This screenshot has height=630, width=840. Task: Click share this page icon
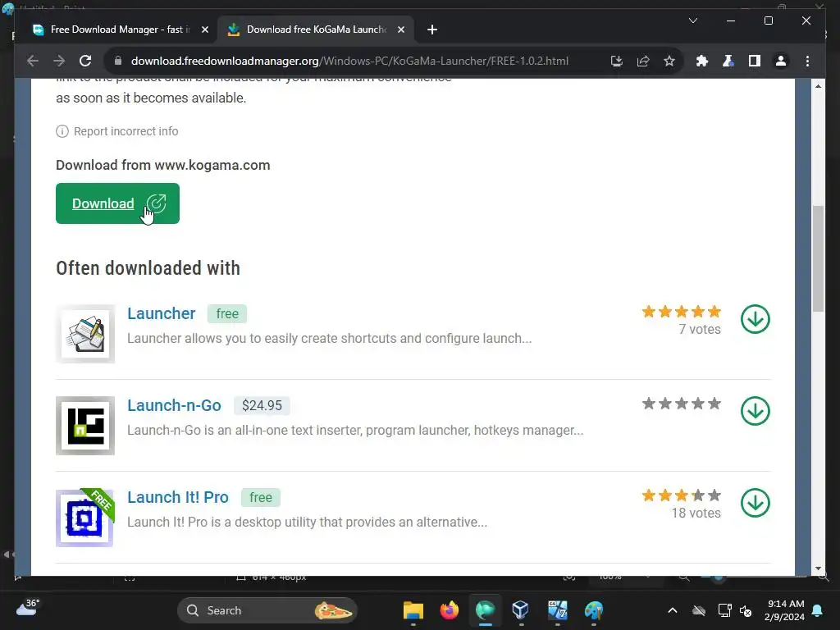click(x=643, y=61)
